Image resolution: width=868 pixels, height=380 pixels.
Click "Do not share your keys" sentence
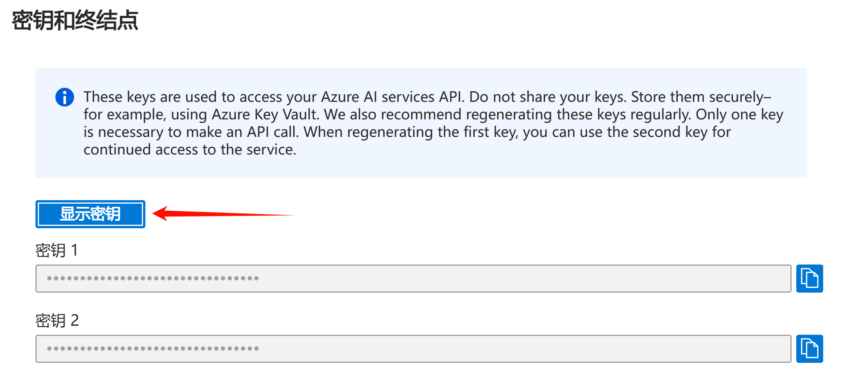click(x=547, y=97)
